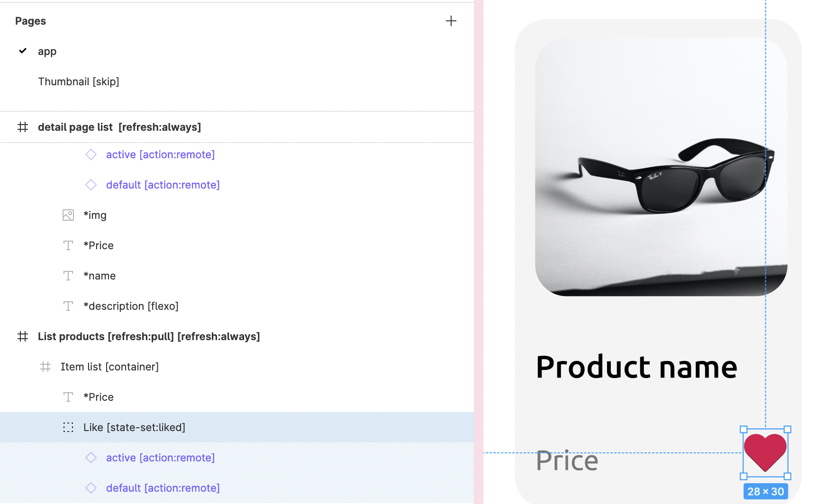The width and height of the screenshot is (816, 504).
Task: Click the diamond icon of the selected active variant
Action: click(91, 458)
